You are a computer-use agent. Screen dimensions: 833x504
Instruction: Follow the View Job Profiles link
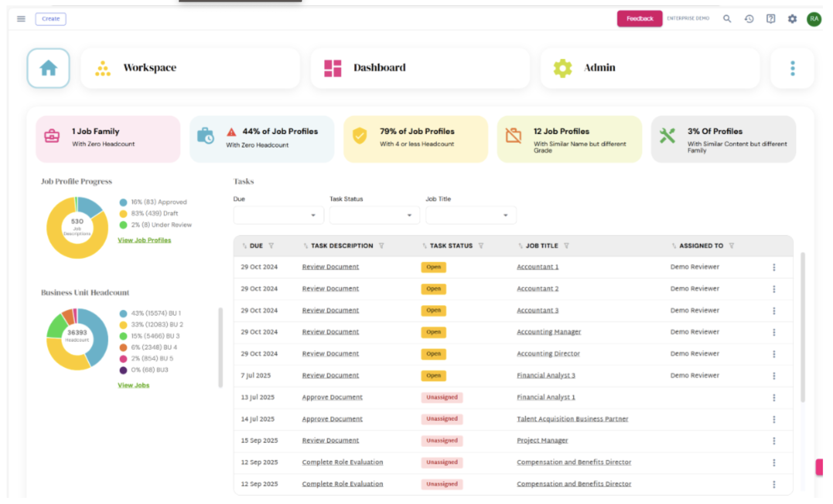pyautogui.click(x=144, y=240)
